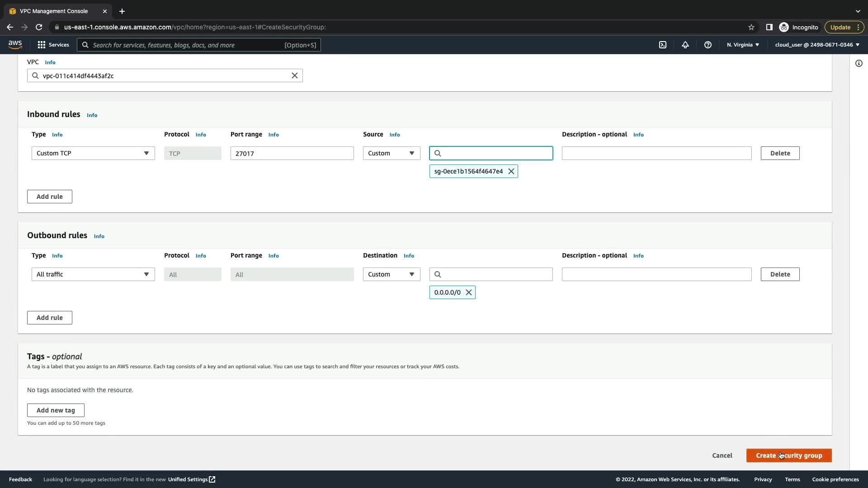Open the AWS support help icon
Screen dimensions: 868x488
(x=708, y=45)
